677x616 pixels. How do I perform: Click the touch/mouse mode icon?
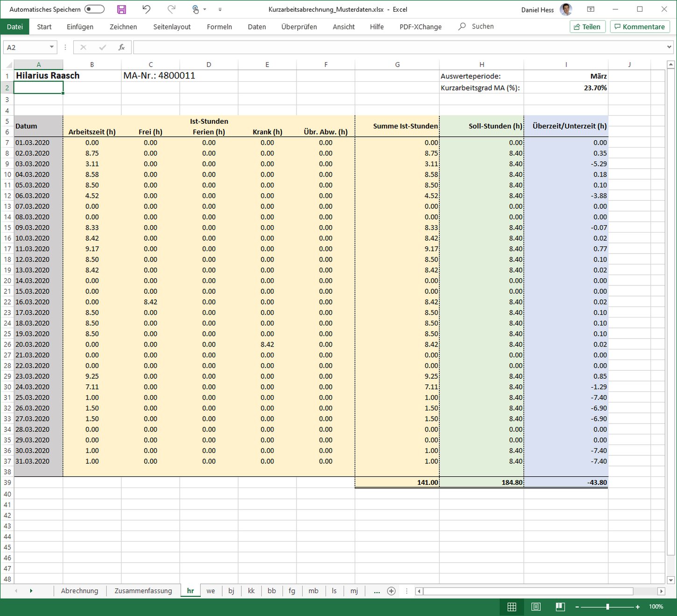coord(196,9)
